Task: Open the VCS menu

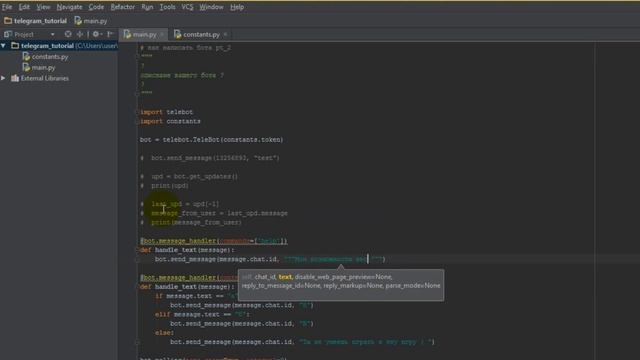Action: click(x=187, y=7)
